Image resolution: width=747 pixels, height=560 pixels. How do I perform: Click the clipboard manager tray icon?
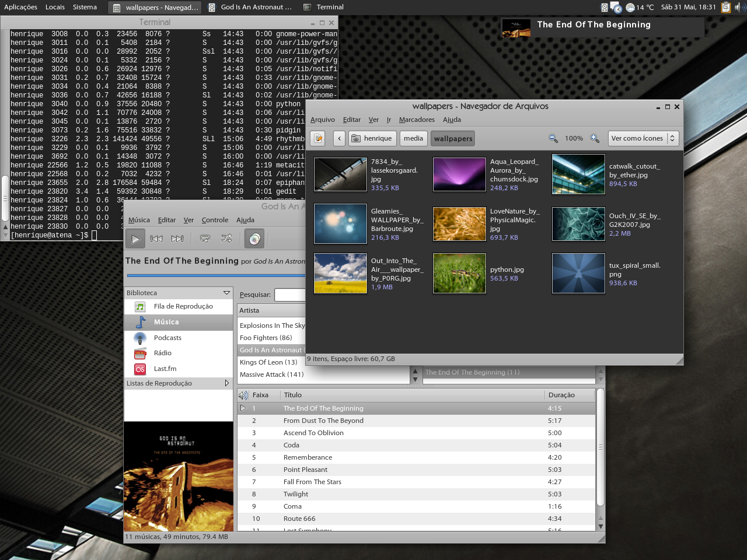[726, 7]
